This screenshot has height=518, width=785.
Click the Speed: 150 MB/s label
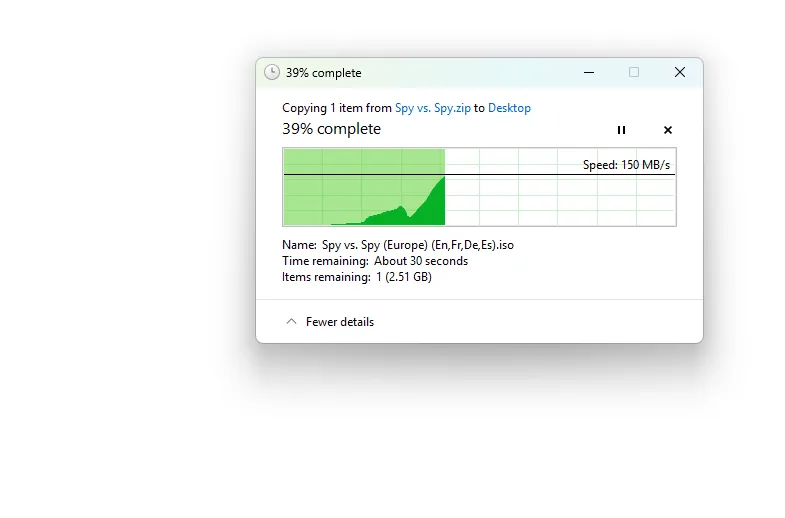click(x=626, y=165)
